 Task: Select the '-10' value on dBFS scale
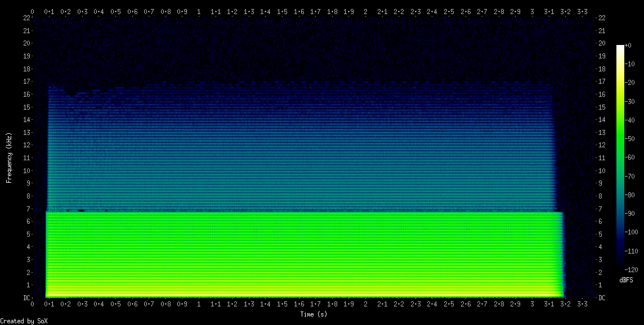(x=629, y=64)
